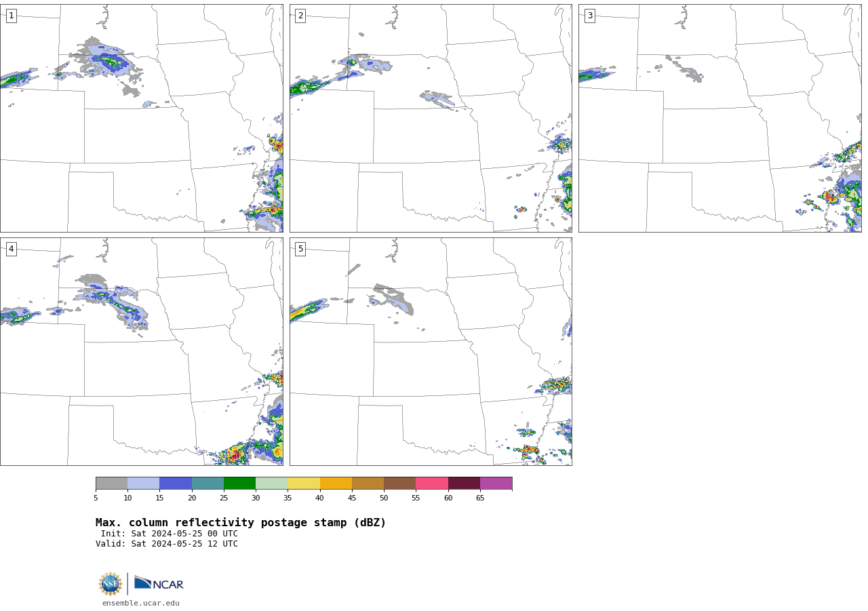Click the blue 15-20 dBZ swatch
Image resolution: width=868 pixels, height=611 pixels.
click(176, 483)
